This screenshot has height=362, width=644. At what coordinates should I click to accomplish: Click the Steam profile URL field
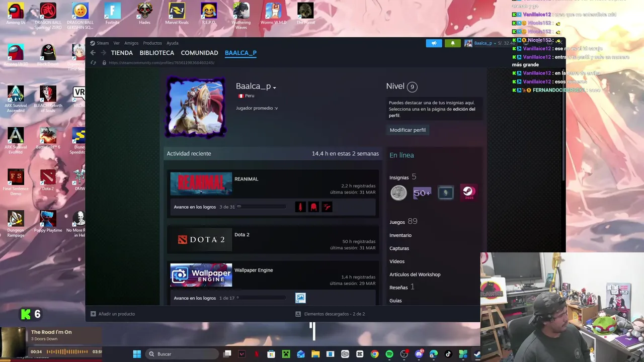click(x=161, y=63)
